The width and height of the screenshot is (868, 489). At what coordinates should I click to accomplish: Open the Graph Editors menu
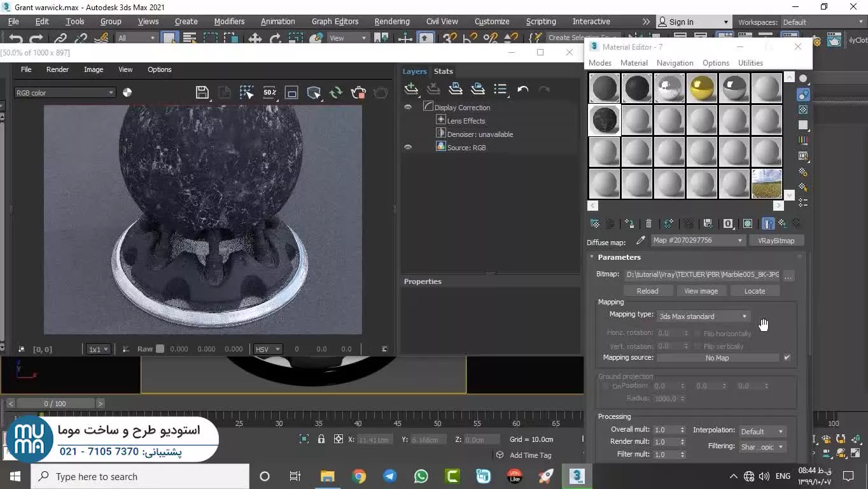coord(335,22)
